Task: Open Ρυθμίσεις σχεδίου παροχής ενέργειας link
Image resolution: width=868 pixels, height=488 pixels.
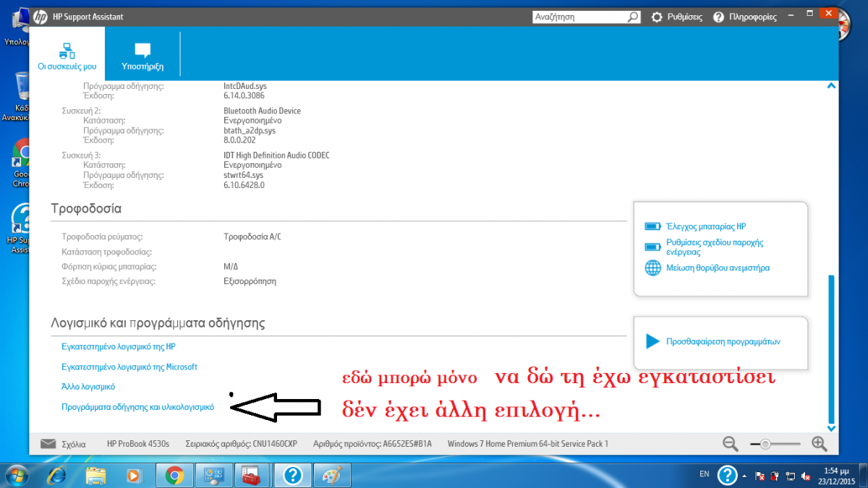Action: point(714,247)
